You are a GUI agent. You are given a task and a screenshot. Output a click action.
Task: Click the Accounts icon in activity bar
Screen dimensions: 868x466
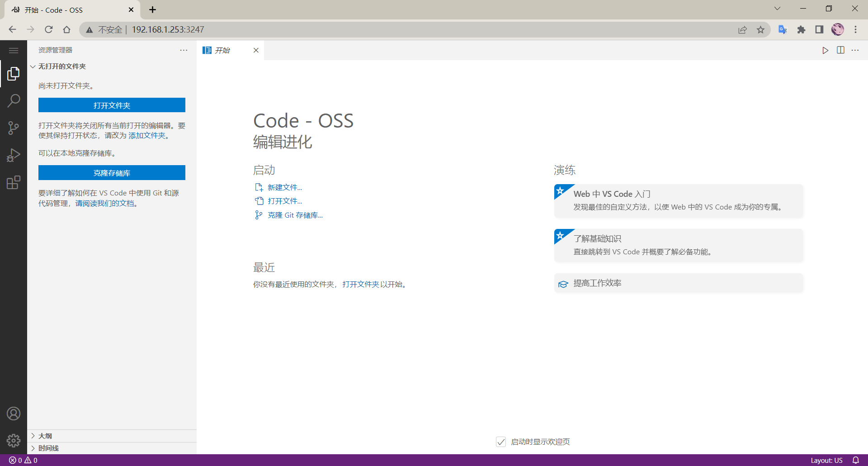click(14, 414)
